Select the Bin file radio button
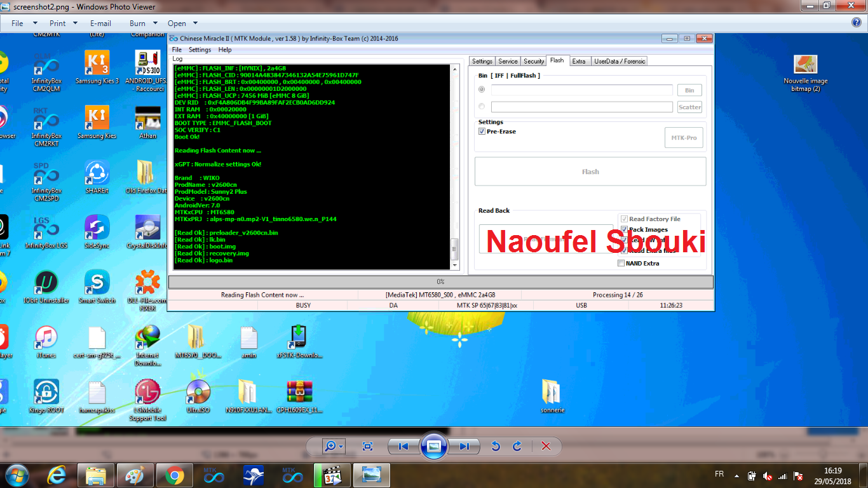 pyautogui.click(x=482, y=90)
